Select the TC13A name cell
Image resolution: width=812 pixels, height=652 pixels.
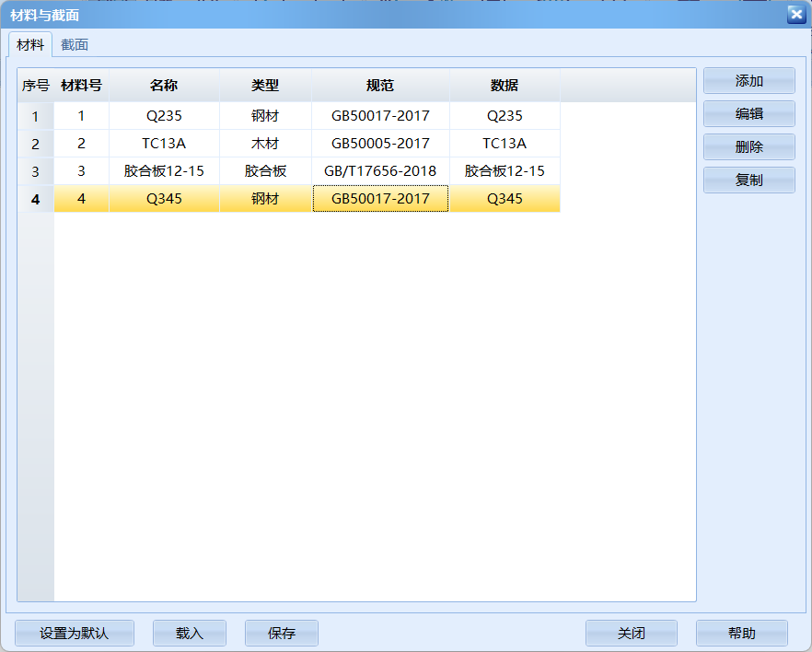point(164,144)
